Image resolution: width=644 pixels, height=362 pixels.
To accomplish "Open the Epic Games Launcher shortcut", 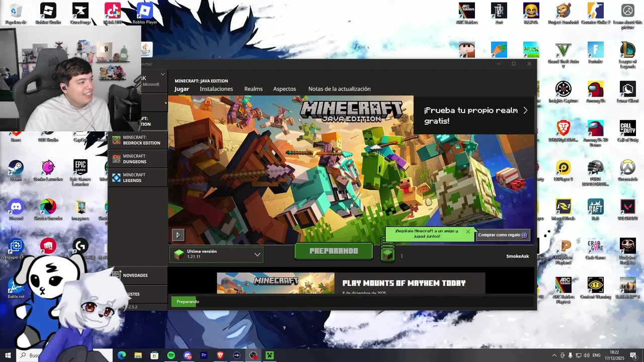I will [x=80, y=172].
